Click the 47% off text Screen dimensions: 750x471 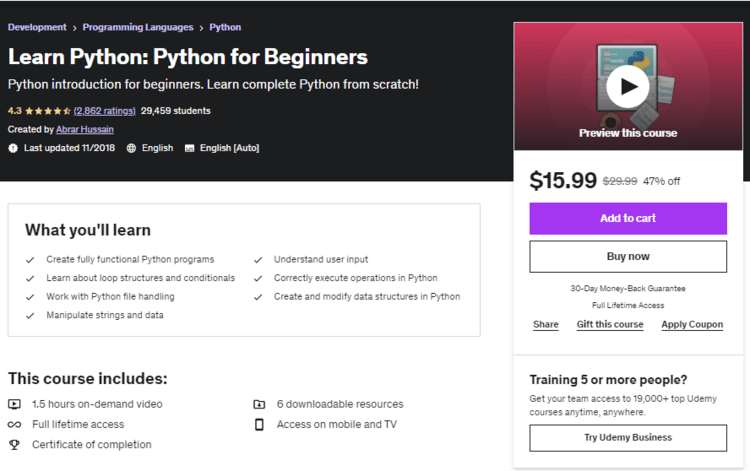[662, 181]
